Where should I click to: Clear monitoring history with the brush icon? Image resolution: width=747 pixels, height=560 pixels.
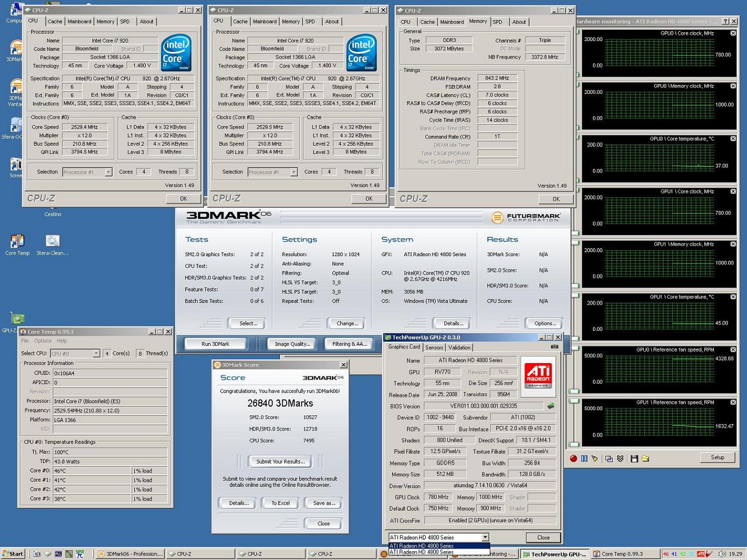click(595, 458)
